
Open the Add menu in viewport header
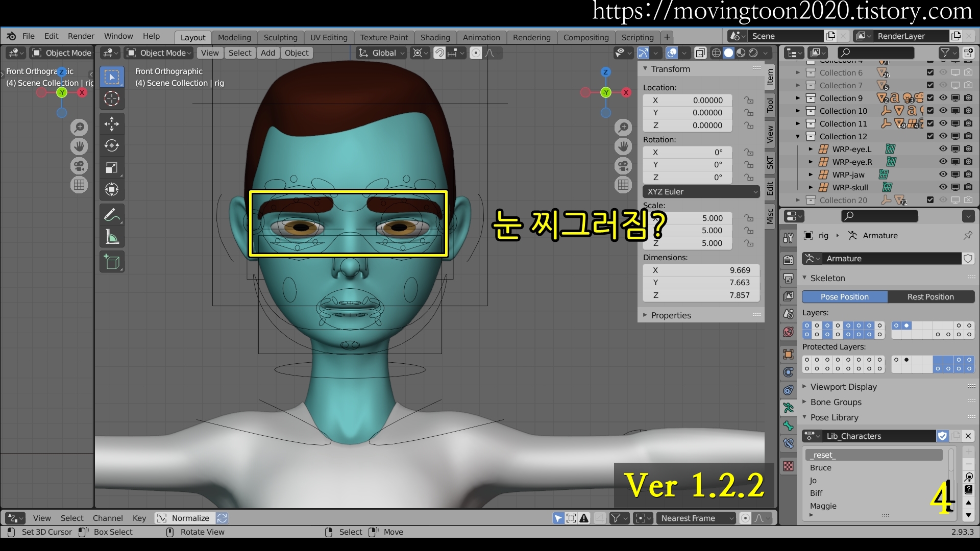(x=267, y=53)
